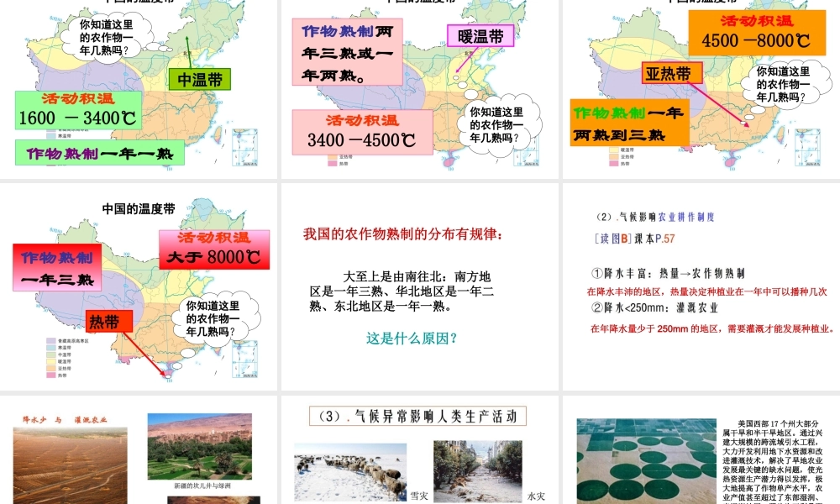
Task: Click the 雪灾 sheep in snow photo
Action: [x=350, y=472]
